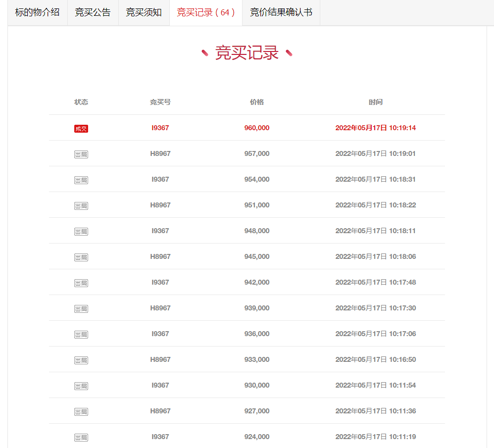Select the price 939,000
This screenshot has height=448, width=494.
click(x=257, y=308)
